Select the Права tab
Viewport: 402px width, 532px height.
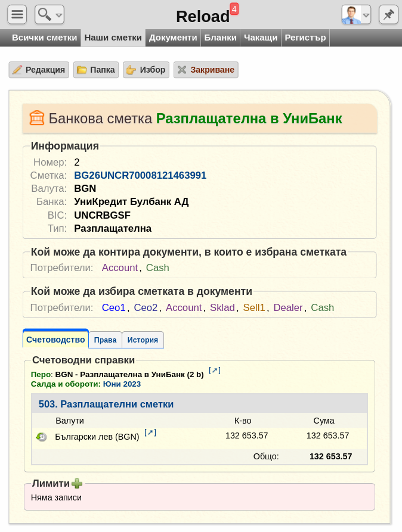(x=106, y=340)
